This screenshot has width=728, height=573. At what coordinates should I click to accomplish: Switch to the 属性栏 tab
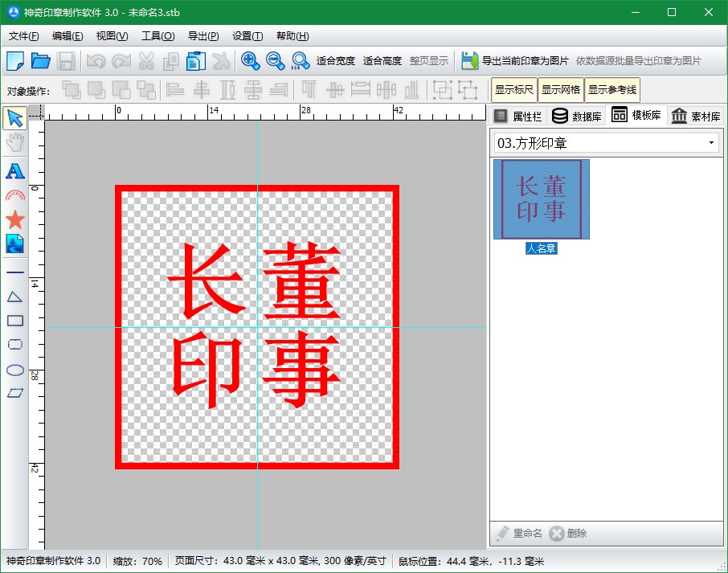[x=517, y=116]
